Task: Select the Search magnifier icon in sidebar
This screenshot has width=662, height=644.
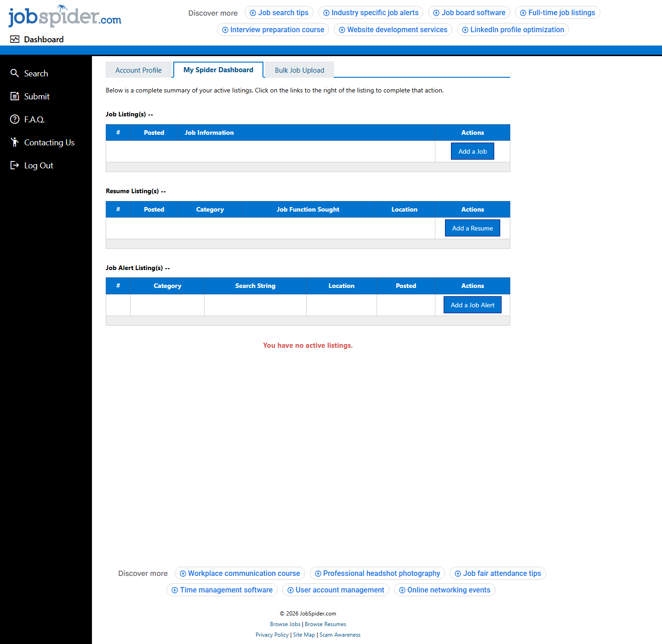Action: 15,73
